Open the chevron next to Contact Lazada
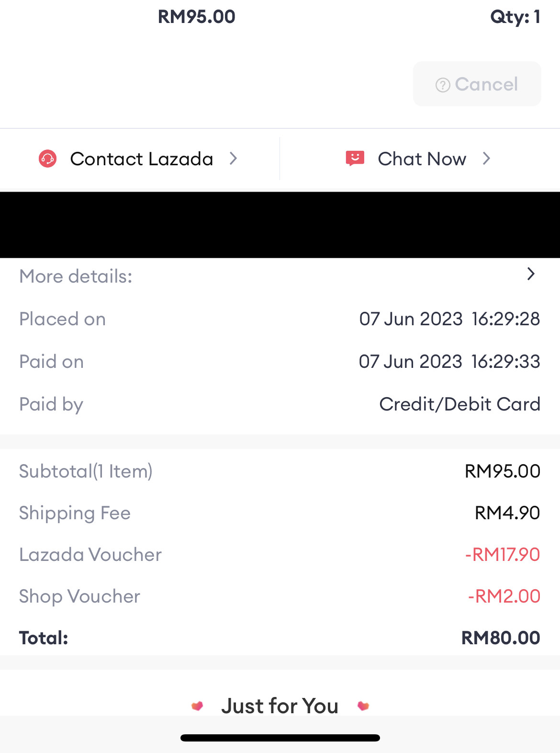560x753 pixels. click(x=233, y=159)
